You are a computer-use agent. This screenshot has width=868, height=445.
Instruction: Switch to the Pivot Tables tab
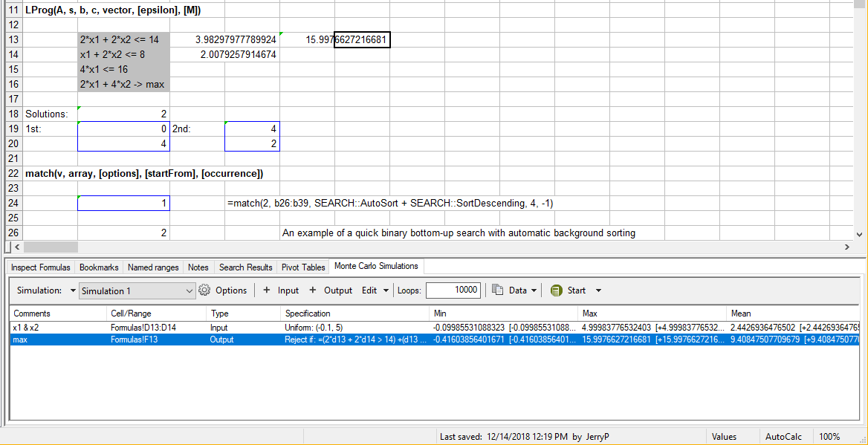point(303,267)
